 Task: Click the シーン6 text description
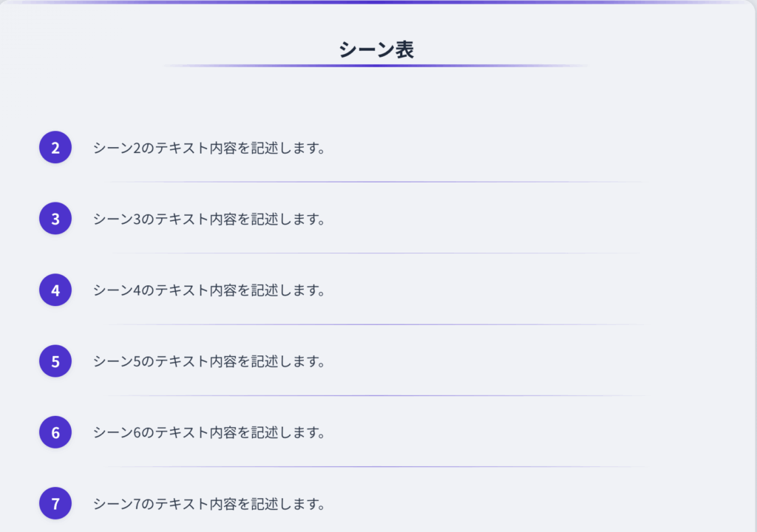209,432
